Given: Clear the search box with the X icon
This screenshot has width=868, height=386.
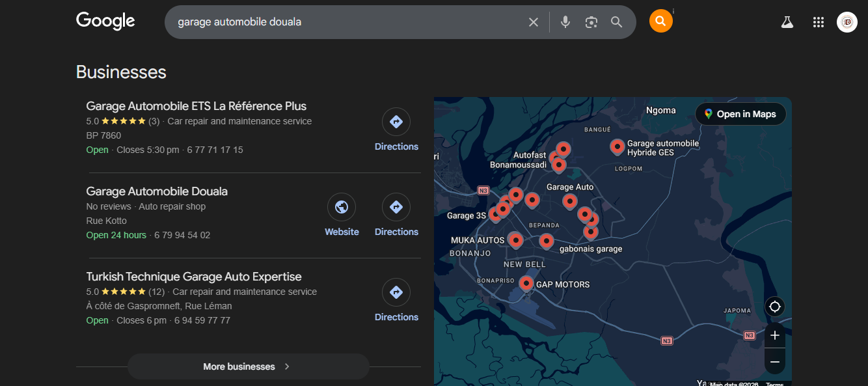Looking at the screenshot, I should pos(534,22).
